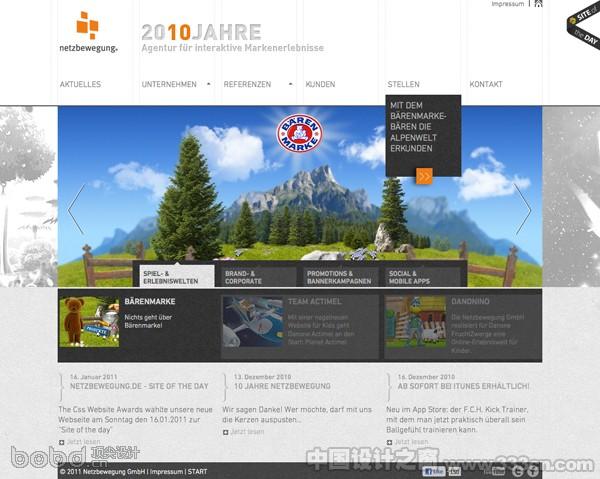Open the Aktuelles menu item

(x=80, y=84)
